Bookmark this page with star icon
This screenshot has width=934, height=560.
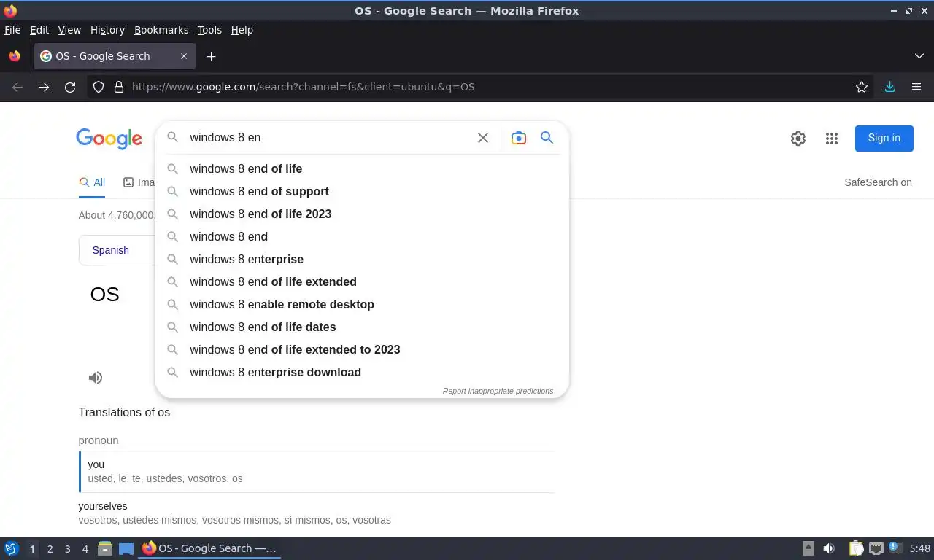tap(862, 87)
